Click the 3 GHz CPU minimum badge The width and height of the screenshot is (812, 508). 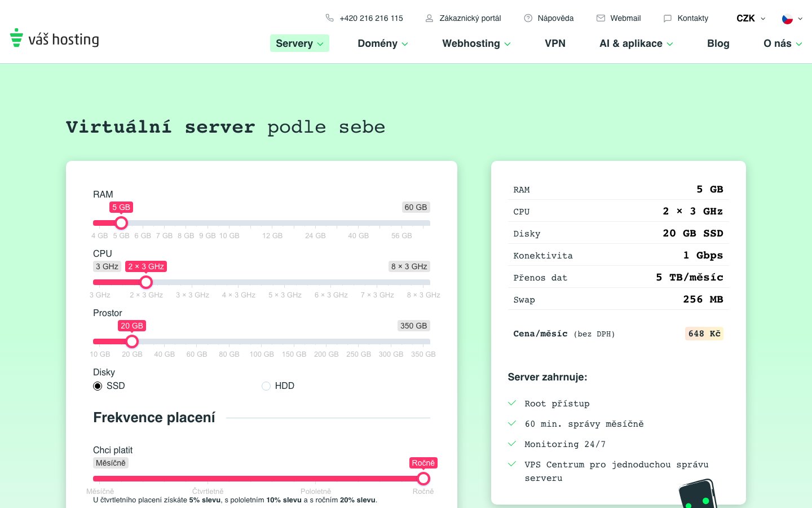[x=107, y=266]
